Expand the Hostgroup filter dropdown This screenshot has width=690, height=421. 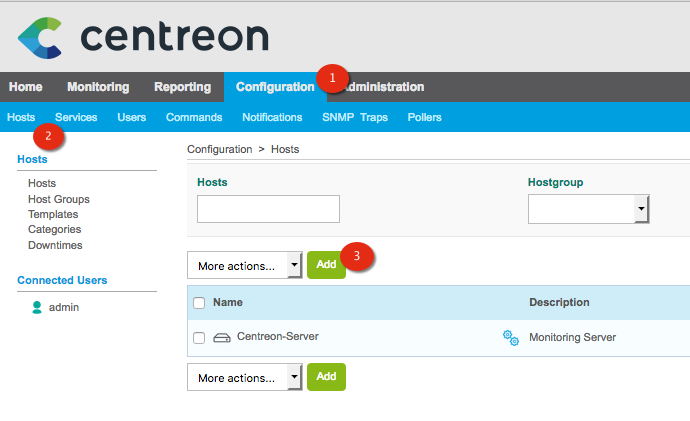pyautogui.click(x=588, y=209)
